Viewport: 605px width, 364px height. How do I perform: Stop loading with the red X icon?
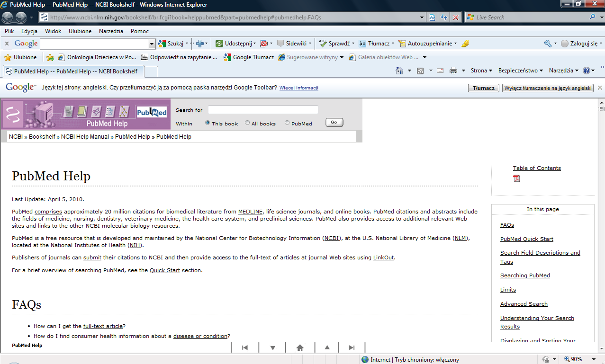click(455, 18)
